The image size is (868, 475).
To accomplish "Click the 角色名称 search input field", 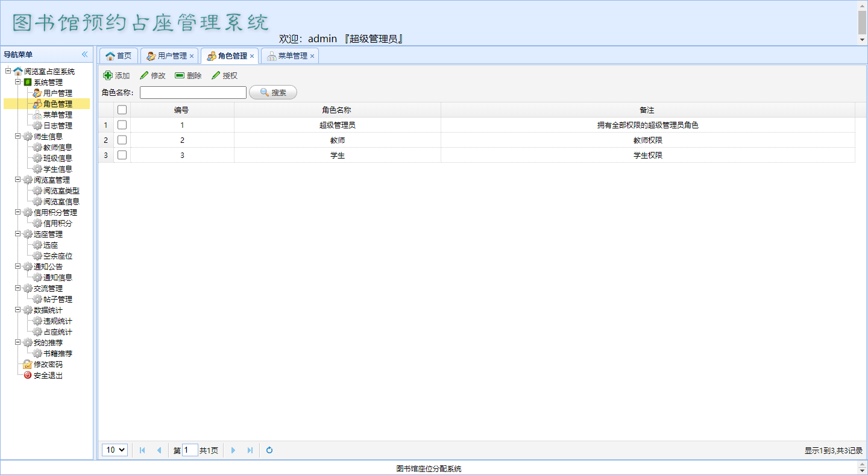I will 193,92.
